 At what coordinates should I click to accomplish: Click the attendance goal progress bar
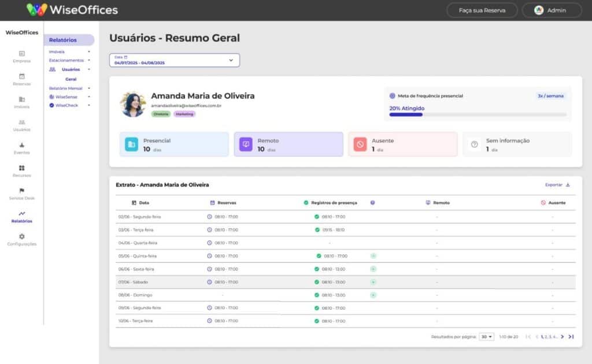[x=478, y=114]
